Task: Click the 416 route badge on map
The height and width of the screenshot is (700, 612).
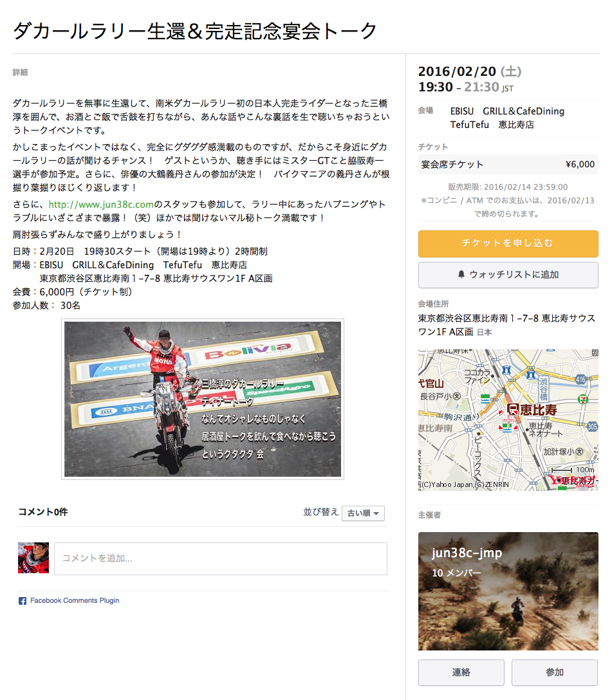Action: pyautogui.click(x=580, y=379)
